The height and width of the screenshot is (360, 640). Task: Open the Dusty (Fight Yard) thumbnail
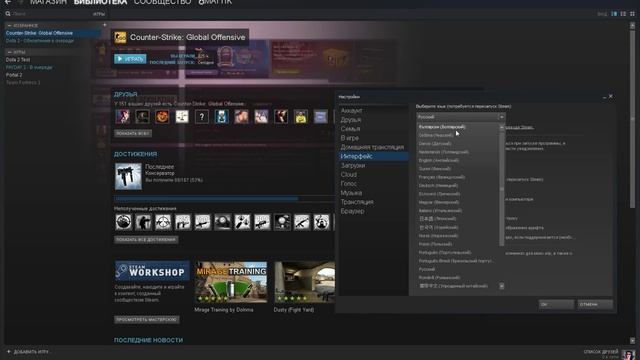[304, 282]
